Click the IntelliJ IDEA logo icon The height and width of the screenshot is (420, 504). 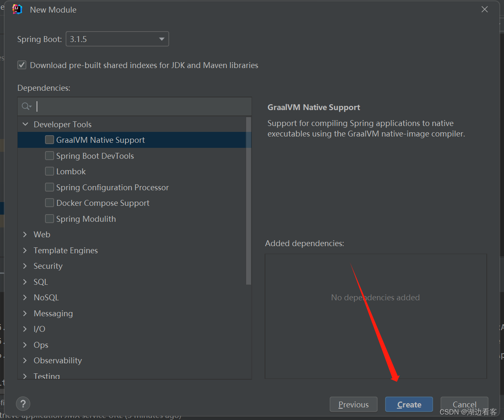pos(17,9)
